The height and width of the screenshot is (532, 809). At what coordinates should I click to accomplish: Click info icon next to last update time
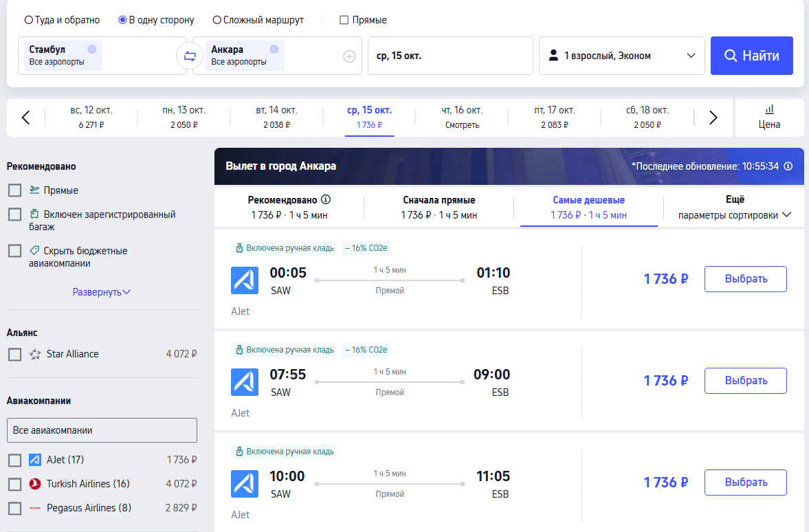tap(788, 166)
